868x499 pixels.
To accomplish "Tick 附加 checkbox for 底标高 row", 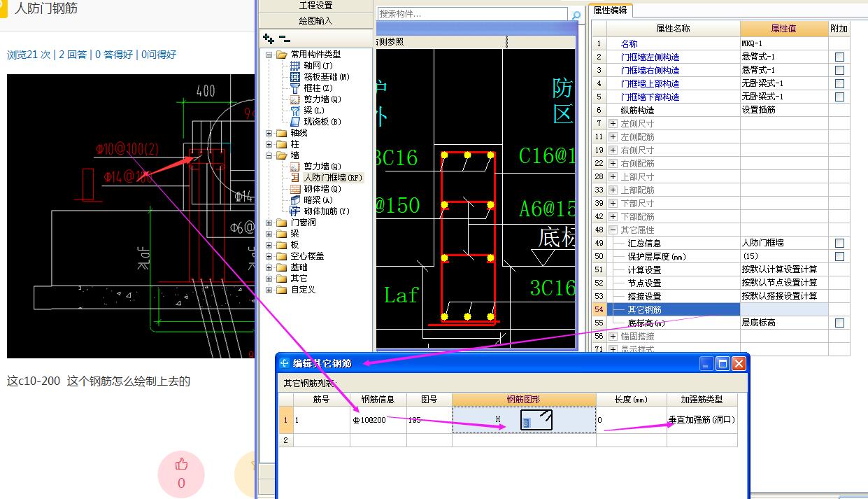I will [839, 323].
